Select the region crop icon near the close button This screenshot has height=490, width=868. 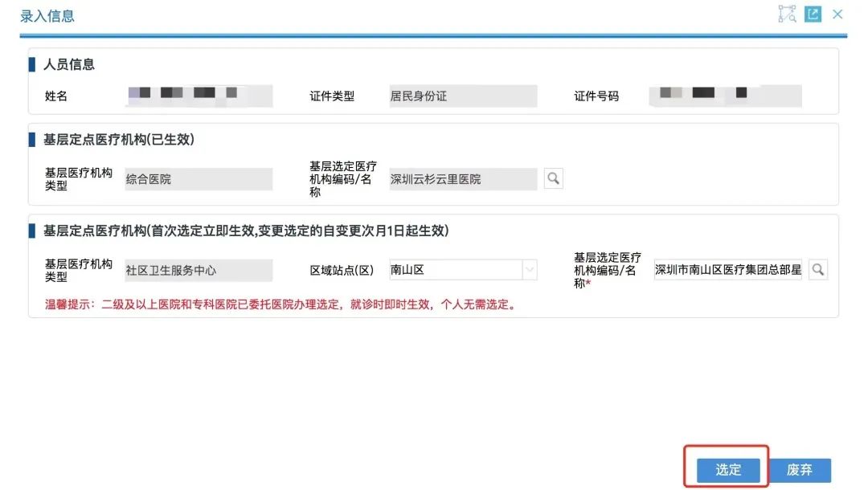pyautogui.click(x=786, y=14)
